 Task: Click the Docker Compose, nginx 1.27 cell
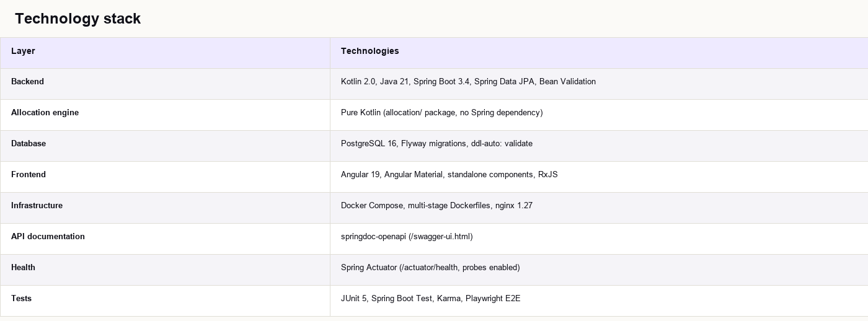click(x=599, y=208)
